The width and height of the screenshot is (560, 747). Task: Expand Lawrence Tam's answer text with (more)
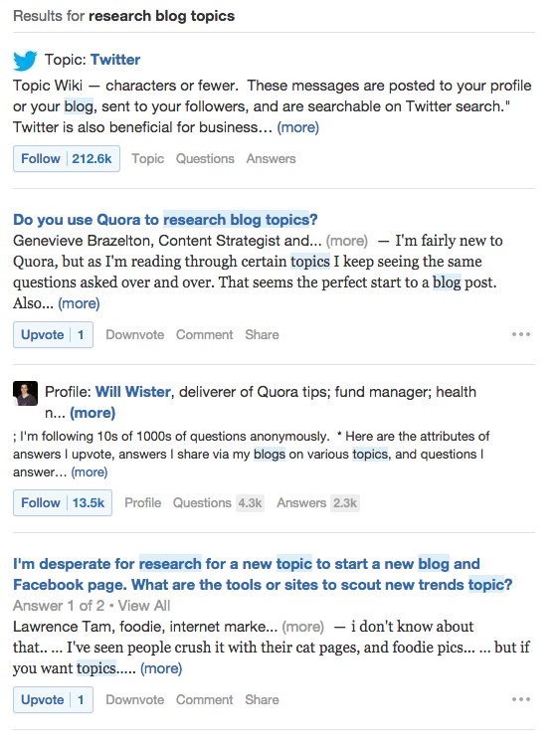tap(161, 668)
